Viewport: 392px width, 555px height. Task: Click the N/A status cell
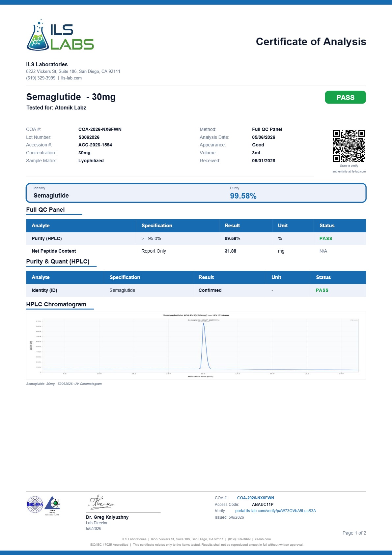[x=323, y=251]
